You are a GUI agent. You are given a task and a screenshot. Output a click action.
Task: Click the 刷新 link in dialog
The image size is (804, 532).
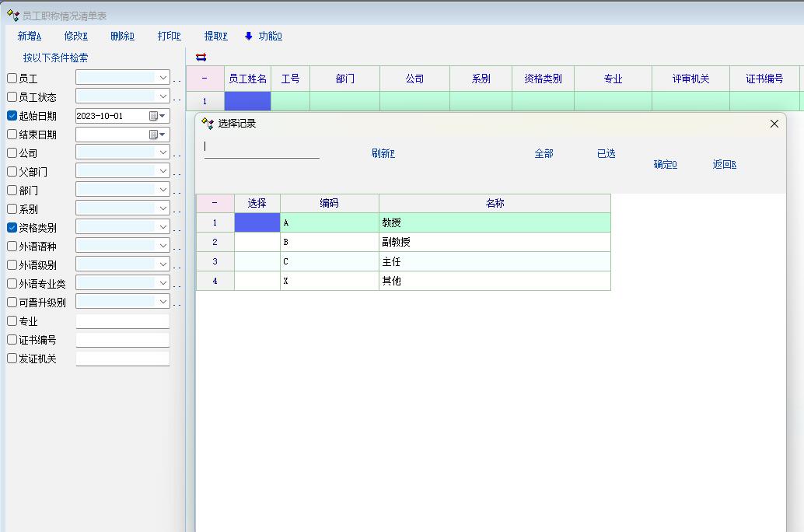383,154
